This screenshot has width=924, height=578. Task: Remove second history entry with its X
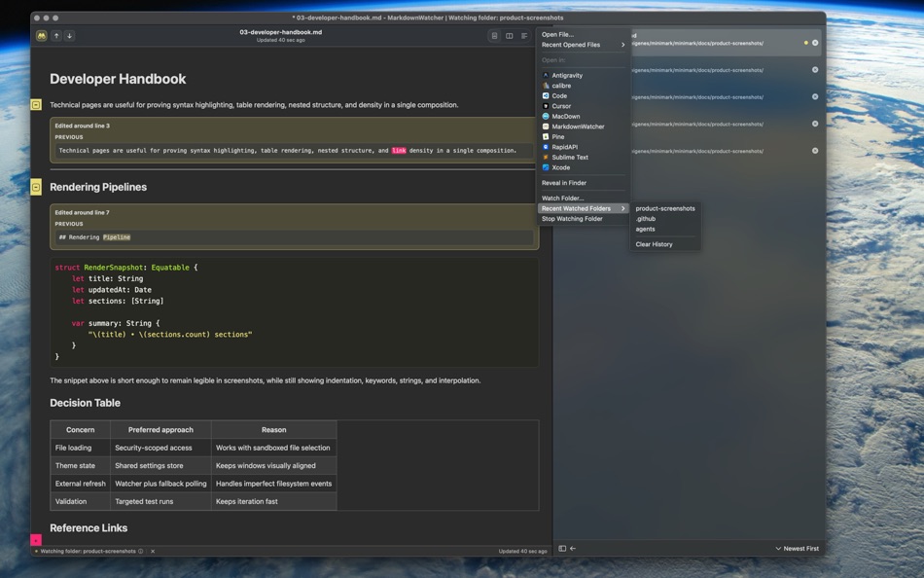point(814,68)
